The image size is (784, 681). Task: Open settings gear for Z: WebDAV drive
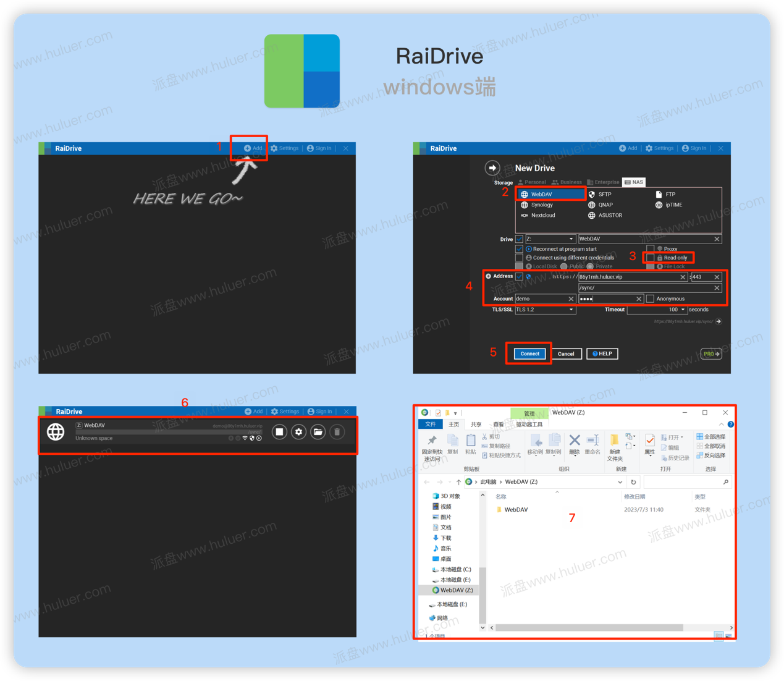tap(298, 432)
